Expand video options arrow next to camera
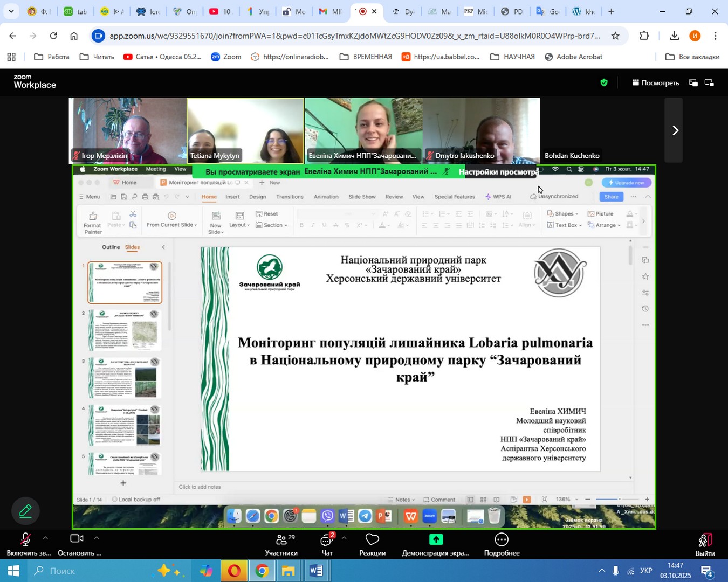Image resolution: width=728 pixels, height=582 pixels. 97,538
